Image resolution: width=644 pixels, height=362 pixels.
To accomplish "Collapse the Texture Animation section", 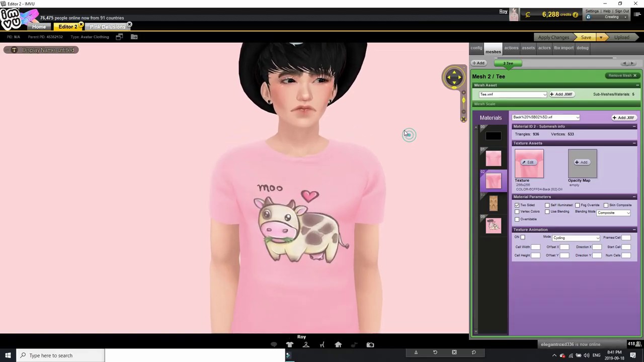I will (x=634, y=230).
